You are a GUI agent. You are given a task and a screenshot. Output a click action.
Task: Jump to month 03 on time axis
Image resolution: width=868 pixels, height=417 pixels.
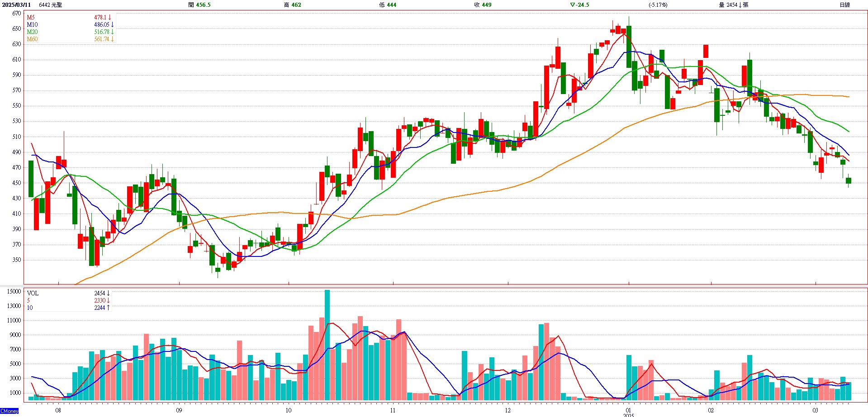click(x=816, y=411)
